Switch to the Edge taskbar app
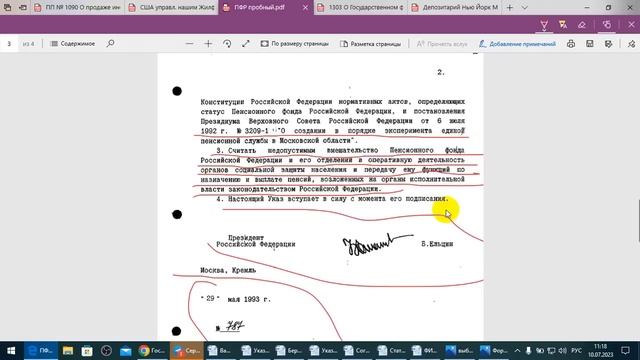 click(41, 351)
